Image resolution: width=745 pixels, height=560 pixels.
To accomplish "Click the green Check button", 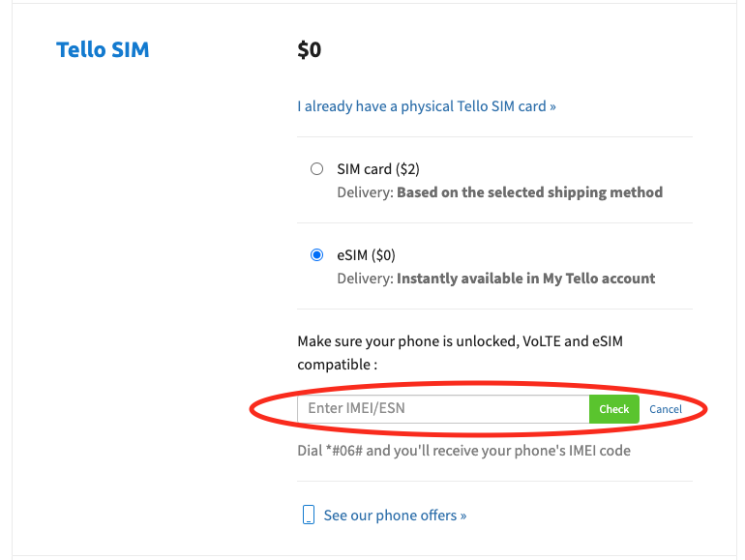I will coord(613,409).
